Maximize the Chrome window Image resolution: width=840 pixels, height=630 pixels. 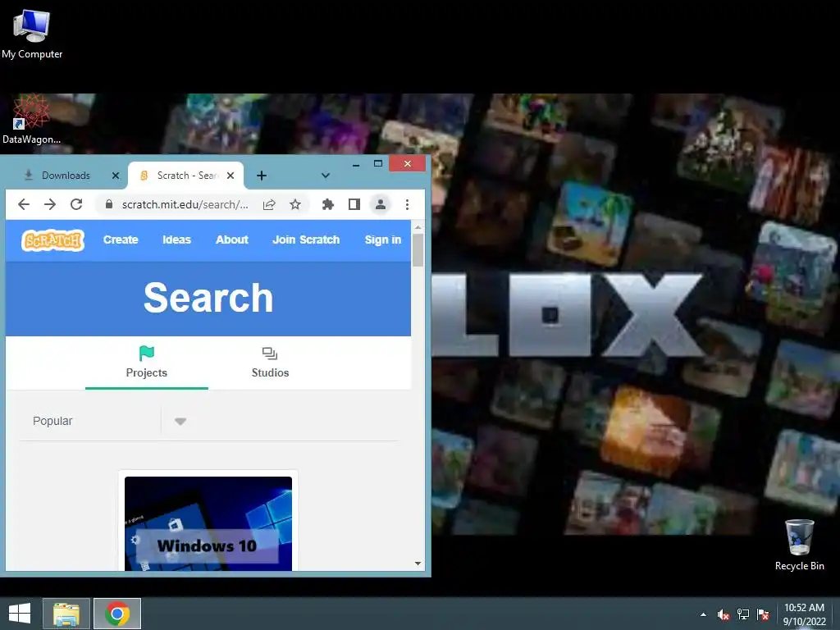point(378,164)
